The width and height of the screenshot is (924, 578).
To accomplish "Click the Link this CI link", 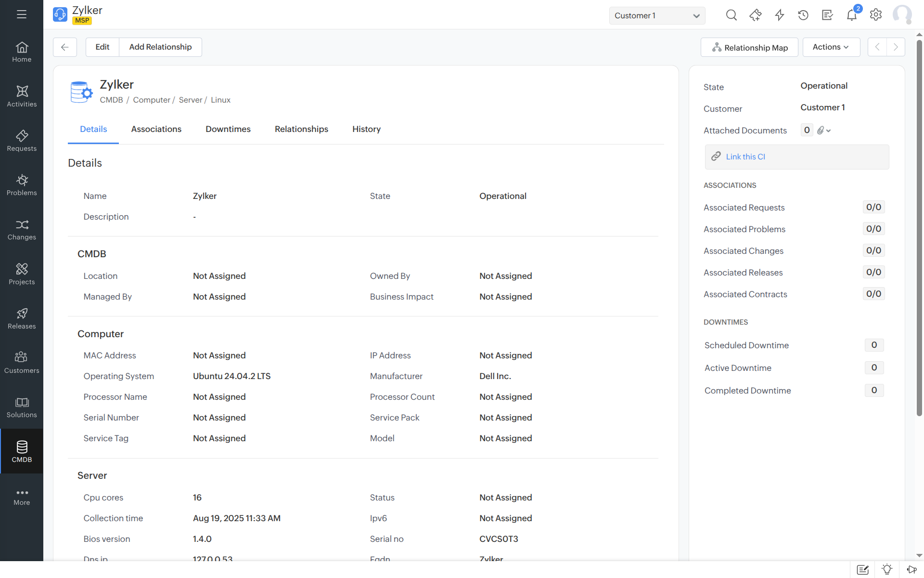I will coord(745,157).
